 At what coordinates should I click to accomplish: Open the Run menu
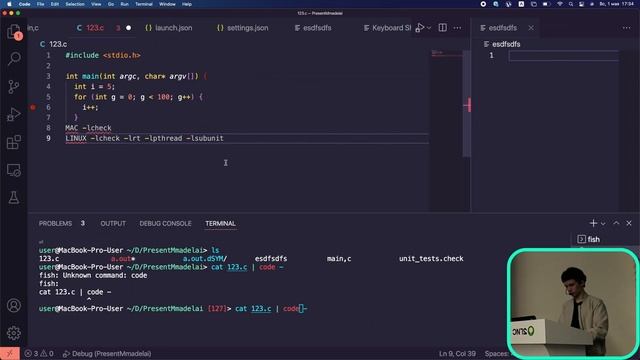124,4
